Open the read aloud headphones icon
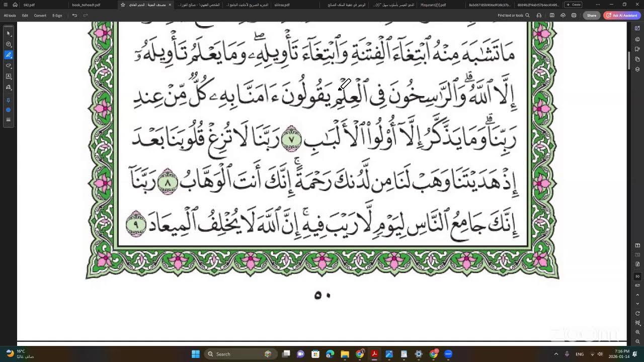Screen dimensions: 644x362 click(x=539, y=16)
